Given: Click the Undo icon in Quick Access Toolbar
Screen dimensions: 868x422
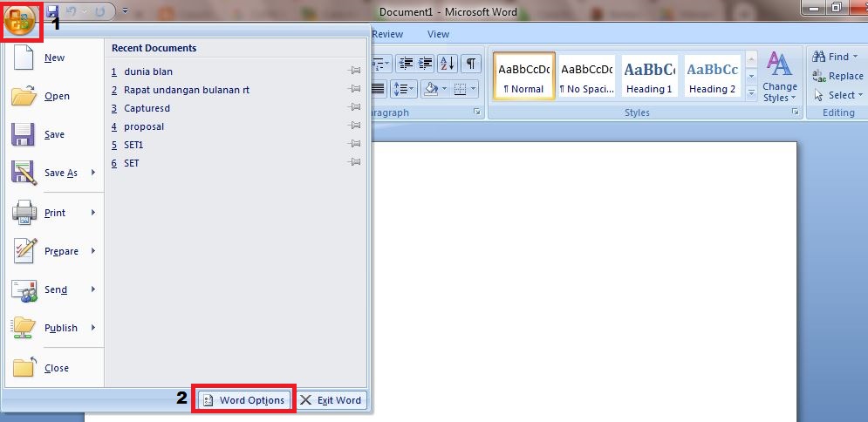Looking at the screenshot, I should coord(72,11).
